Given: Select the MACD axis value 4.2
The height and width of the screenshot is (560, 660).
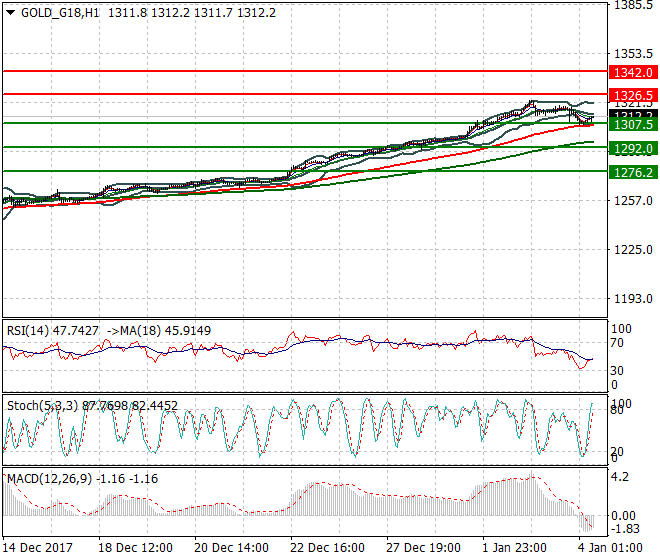Looking at the screenshot, I should click(620, 477).
